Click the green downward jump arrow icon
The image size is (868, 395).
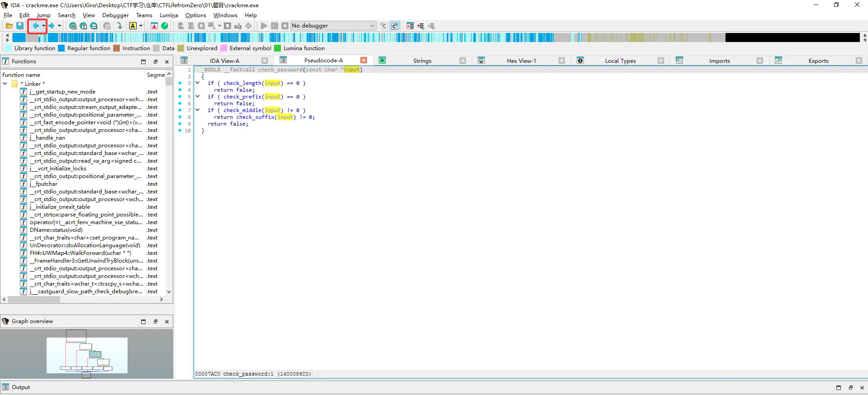click(120, 26)
